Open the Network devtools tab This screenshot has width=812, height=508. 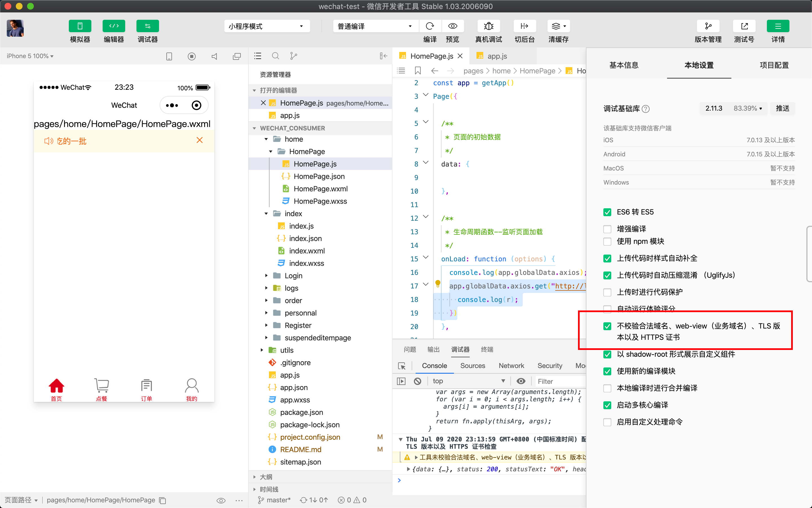click(x=511, y=366)
